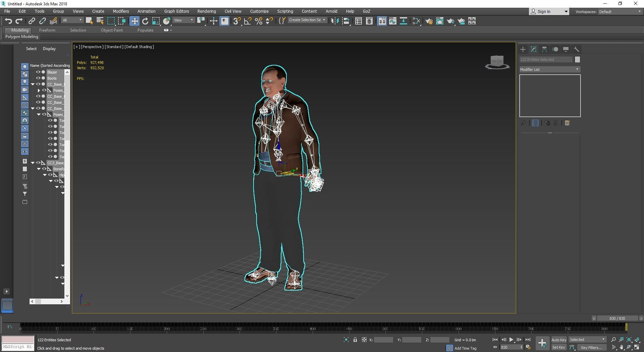This screenshot has height=352, width=644.
Task: Toggle the Scene Explorer icon
Action: [359, 21]
